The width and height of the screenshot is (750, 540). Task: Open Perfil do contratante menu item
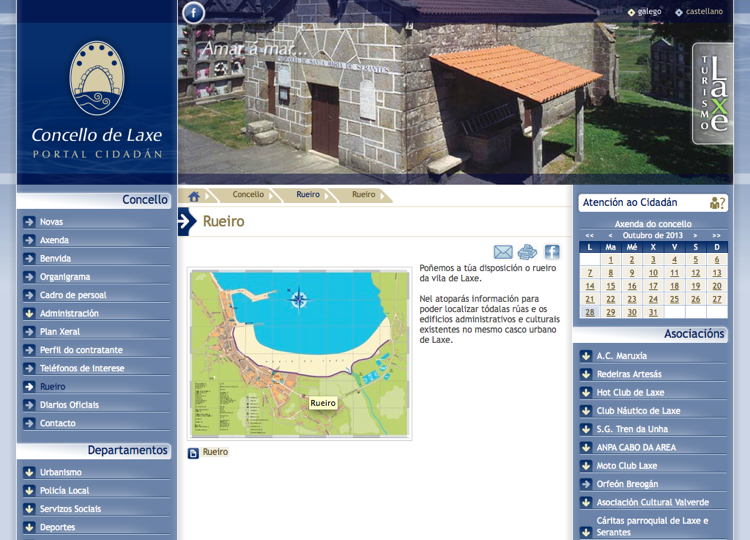[x=81, y=350]
